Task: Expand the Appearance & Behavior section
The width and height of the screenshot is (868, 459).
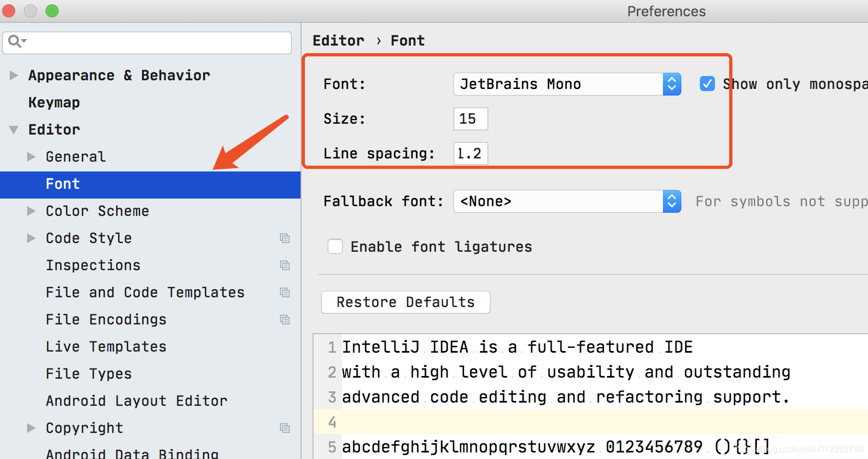Action: pyautogui.click(x=14, y=75)
